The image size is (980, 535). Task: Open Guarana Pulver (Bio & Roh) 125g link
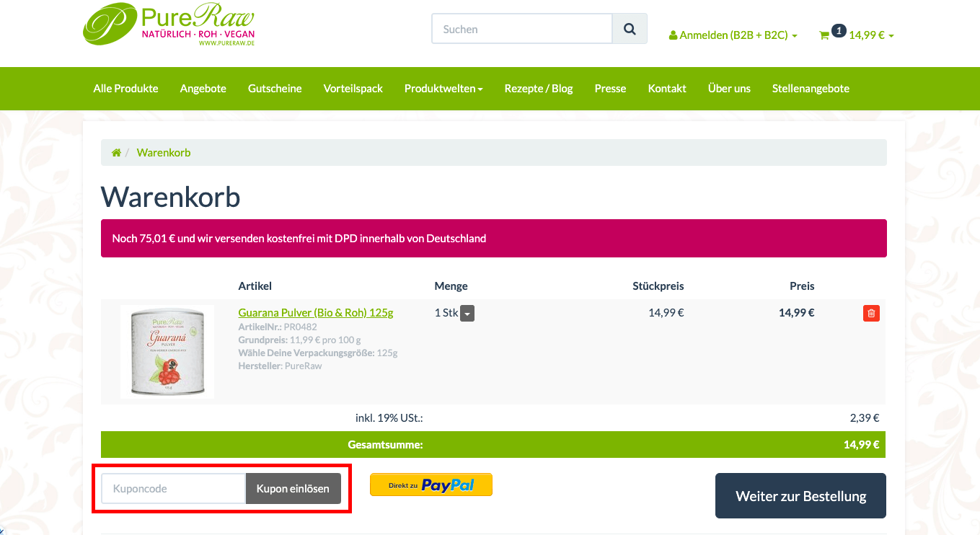click(x=316, y=313)
